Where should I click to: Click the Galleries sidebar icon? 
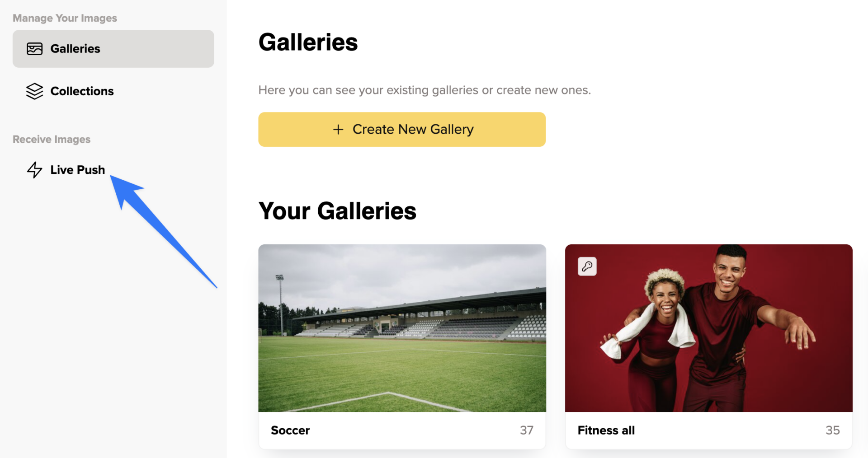[34, 49]
